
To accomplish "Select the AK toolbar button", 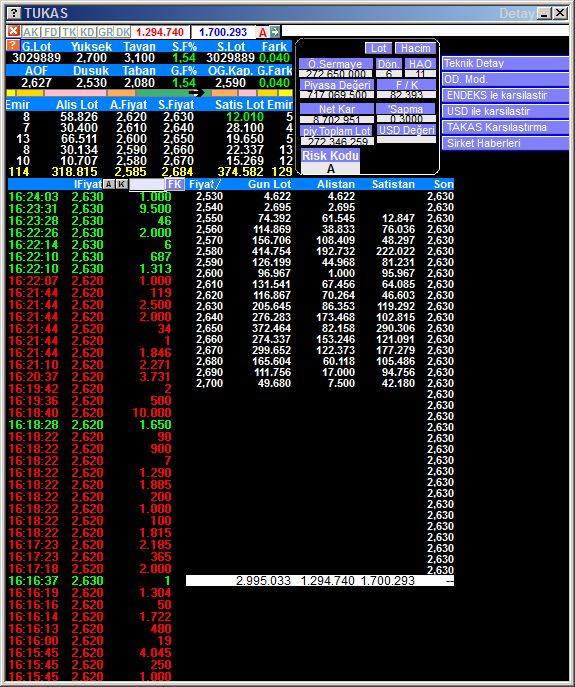I will [x=31, y=32].
